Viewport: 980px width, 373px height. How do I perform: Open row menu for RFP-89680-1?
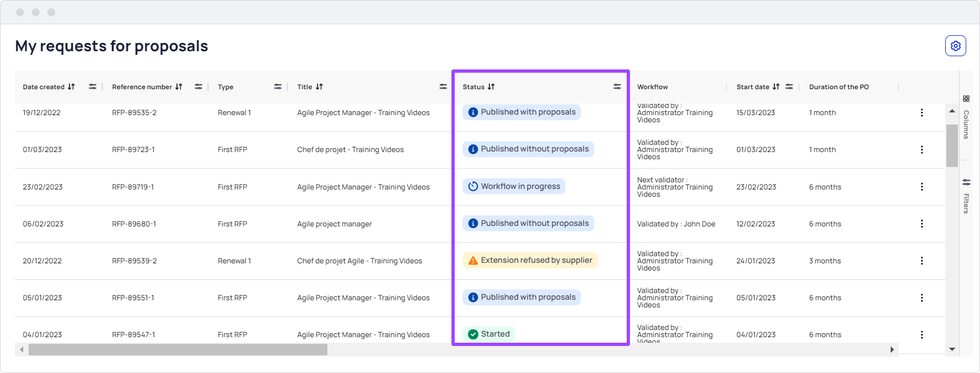click(922, 224)
